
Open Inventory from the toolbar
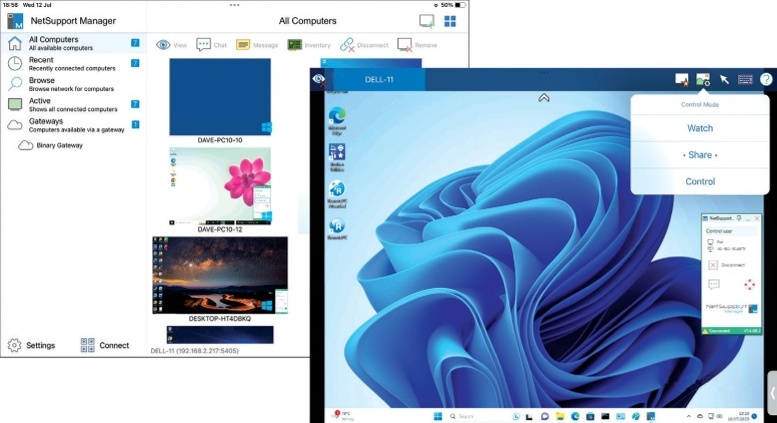(x=309, y=45)
